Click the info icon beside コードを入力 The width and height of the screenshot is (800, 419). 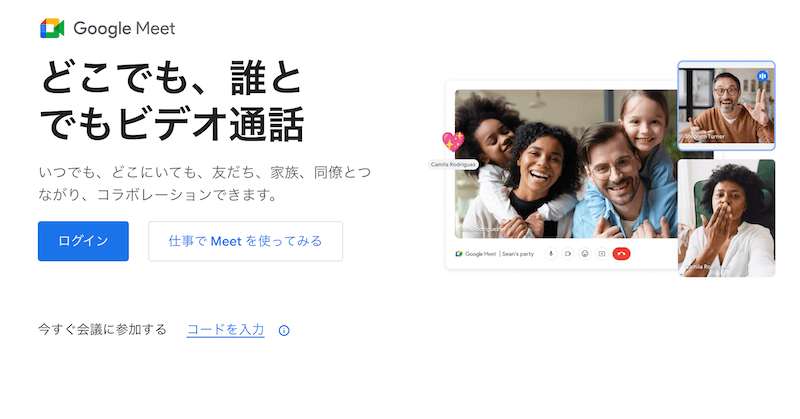pyautogui.click(x=284, y=331)
